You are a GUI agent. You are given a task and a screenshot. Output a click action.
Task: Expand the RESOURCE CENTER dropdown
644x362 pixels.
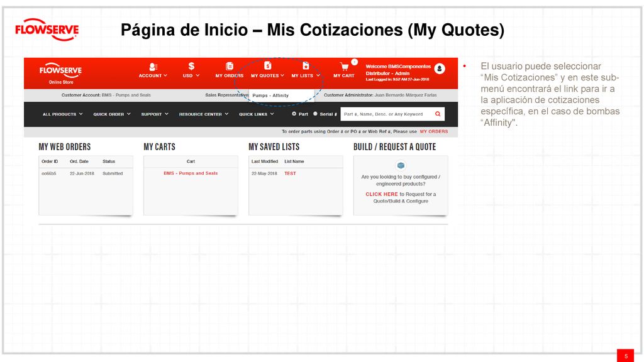203,114
